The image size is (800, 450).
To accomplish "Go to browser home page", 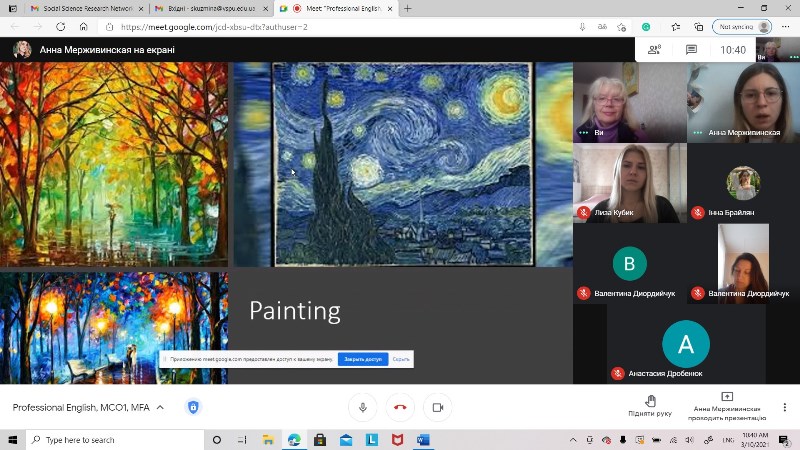I will pos(84,27).
